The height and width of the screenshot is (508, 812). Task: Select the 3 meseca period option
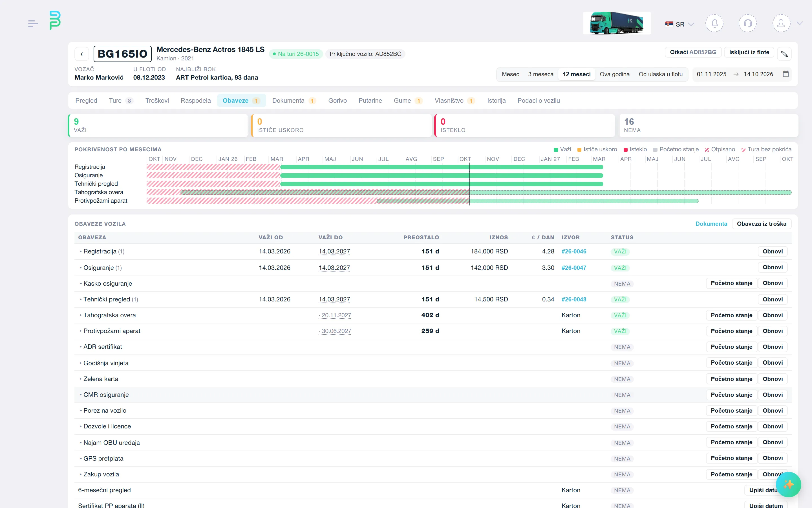540,74
